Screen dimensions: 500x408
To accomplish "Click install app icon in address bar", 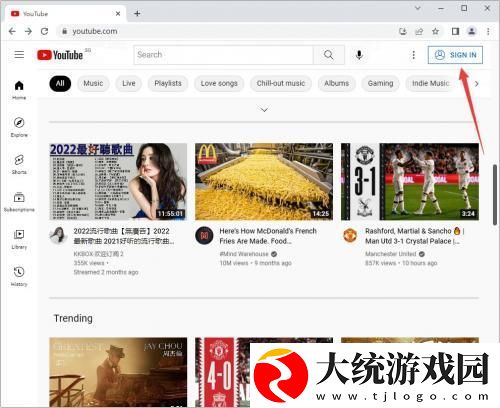I will click(x=403, y=31).
